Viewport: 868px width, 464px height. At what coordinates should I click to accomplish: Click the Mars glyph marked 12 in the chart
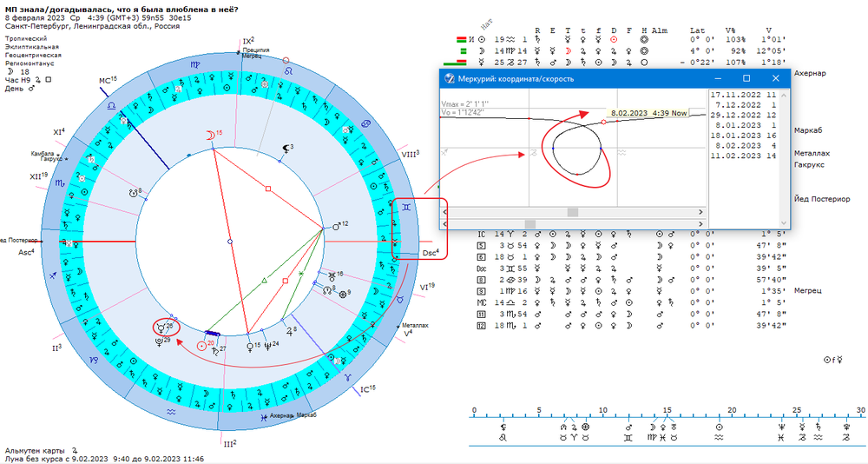point(337,226)
